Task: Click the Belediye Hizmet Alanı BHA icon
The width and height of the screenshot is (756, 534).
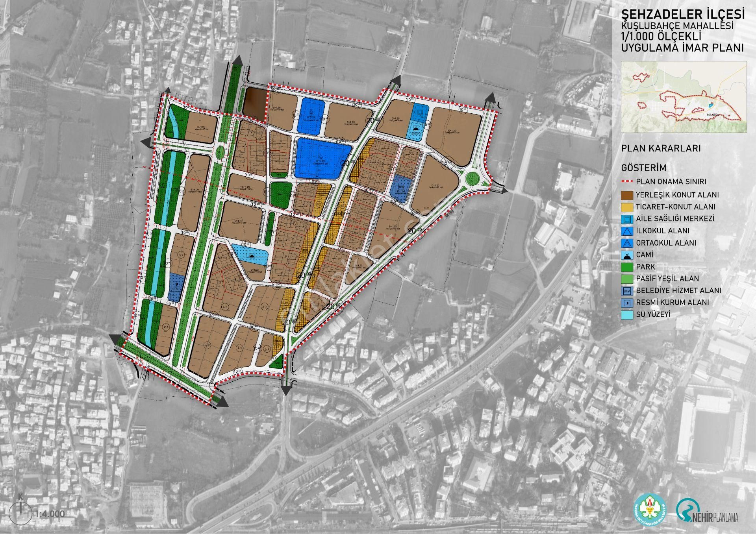Action: [x=627, y=291]
